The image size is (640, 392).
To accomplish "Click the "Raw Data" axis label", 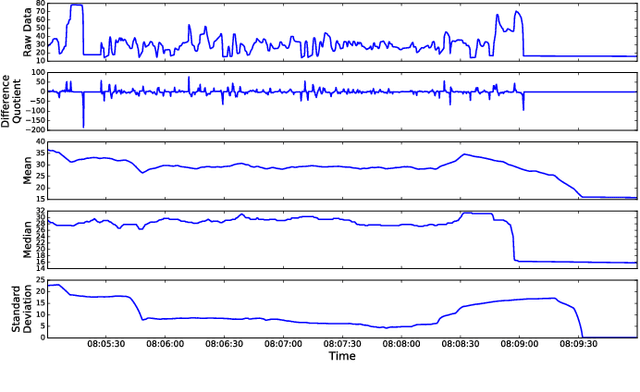I will [27, 32].
